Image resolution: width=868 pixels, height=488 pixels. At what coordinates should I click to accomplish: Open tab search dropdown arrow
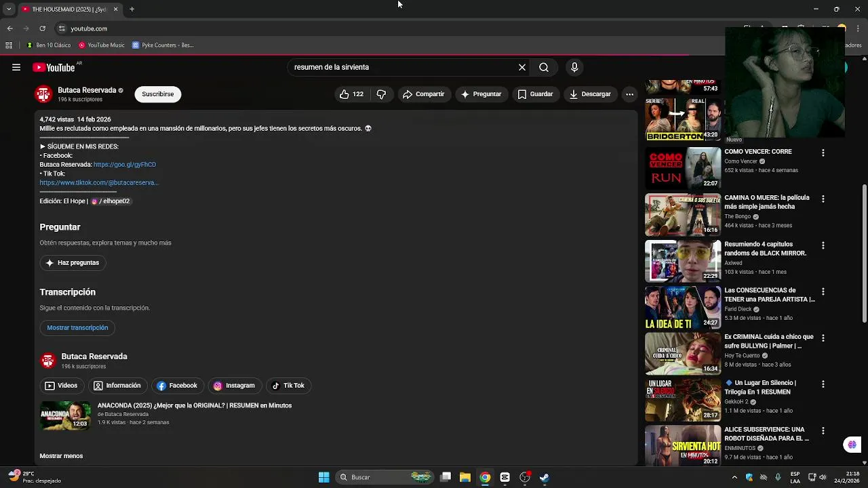[9, 9]
